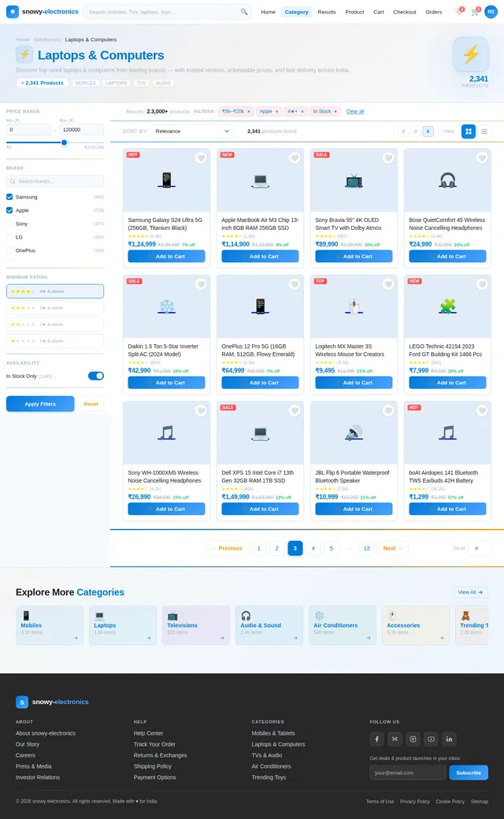Open the Orders nav menu item
This screenshot has height=819, width=504.
pyautogui.click(x=433, y=12)
